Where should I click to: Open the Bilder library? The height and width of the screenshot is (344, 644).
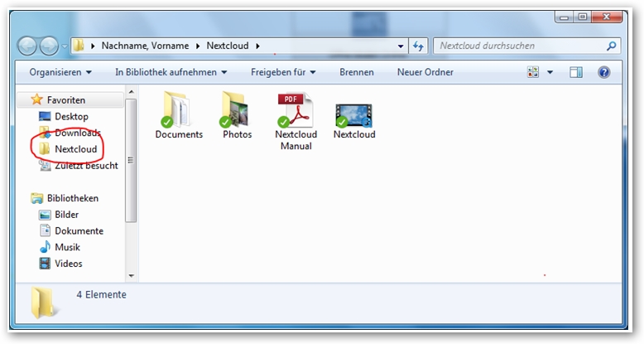tap(66, 215)
